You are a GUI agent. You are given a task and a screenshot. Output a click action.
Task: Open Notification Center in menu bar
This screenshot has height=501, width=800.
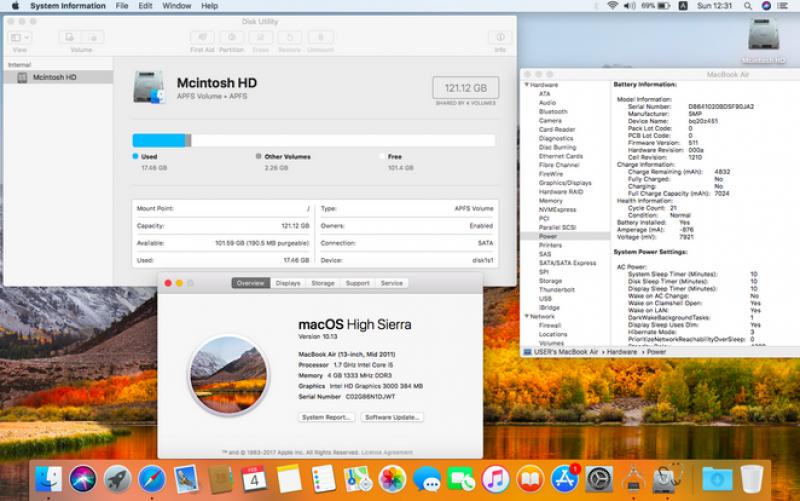783,6
